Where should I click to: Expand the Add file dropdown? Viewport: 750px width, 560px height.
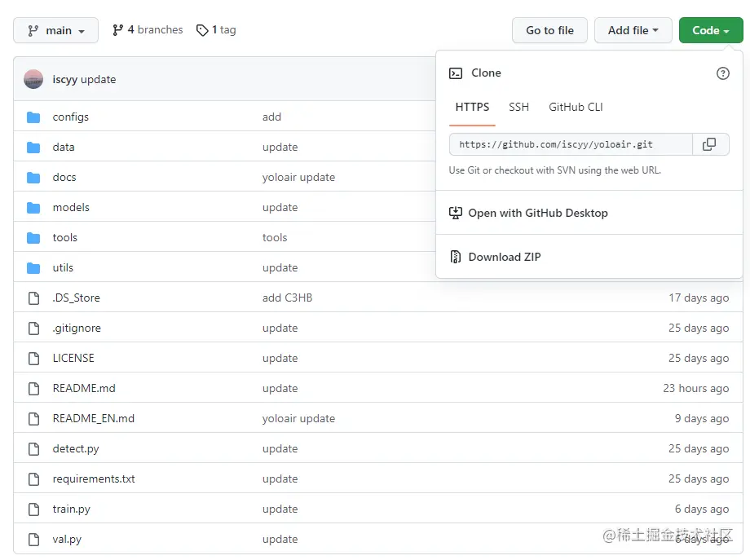pyautogui.click(x=633, y=30)
